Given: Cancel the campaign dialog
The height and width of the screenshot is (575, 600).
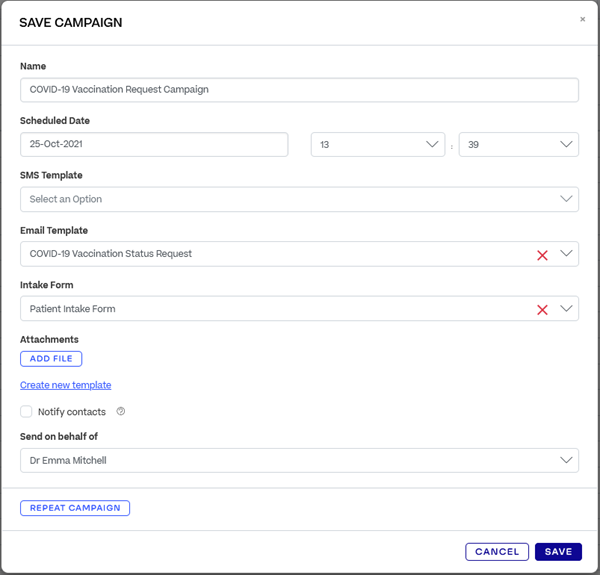Looking at the screenshot, I should 497,552.
